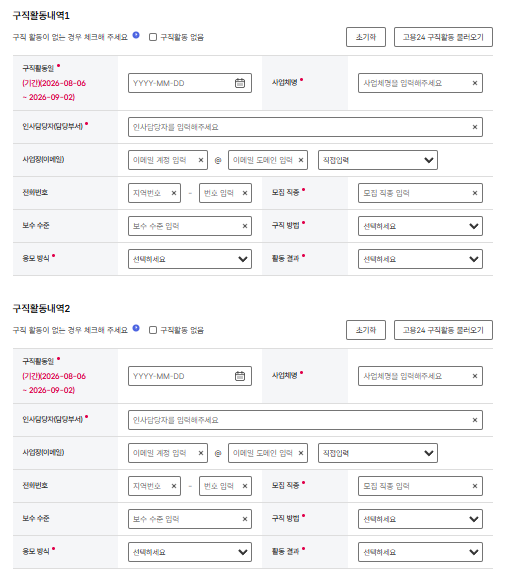
Task: Clear the 사업체명 field in 구직활동내역2
Action: point(475,376)
